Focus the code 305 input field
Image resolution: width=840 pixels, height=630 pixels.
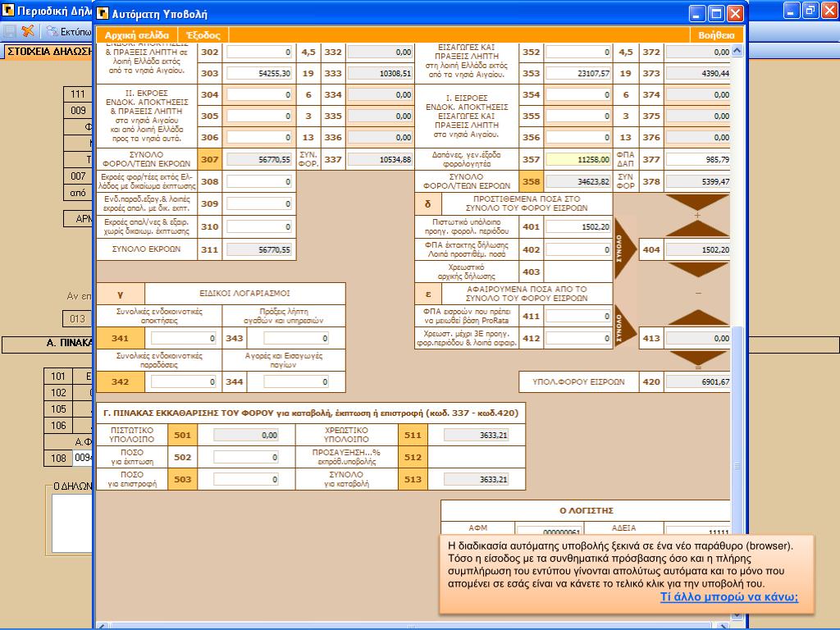[259, 116]
